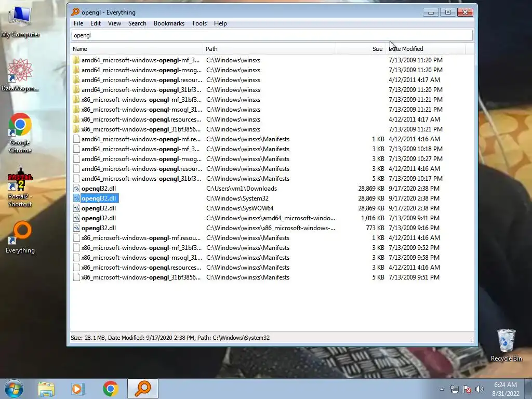This screenshot has height=399, width=532.
Task: Click Everything app taskbar button
Action: tap(143, 389)
